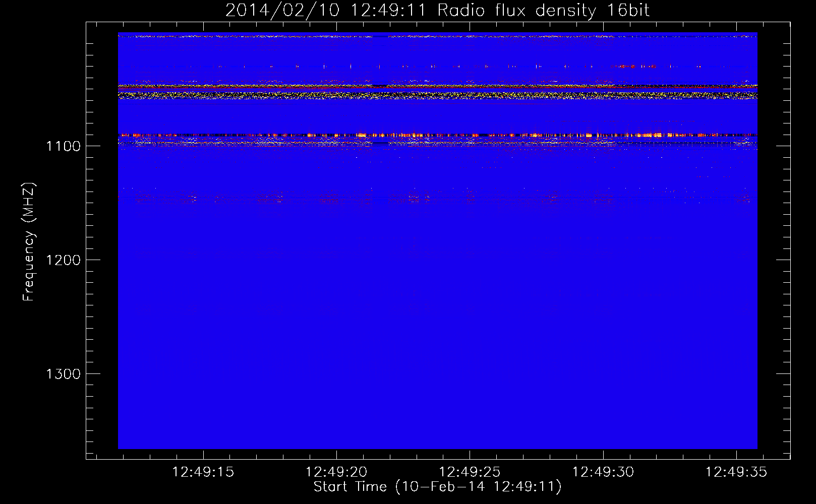Click the 12:49:35 time tick label
The image size is (816, 504).
click(736, 472)
